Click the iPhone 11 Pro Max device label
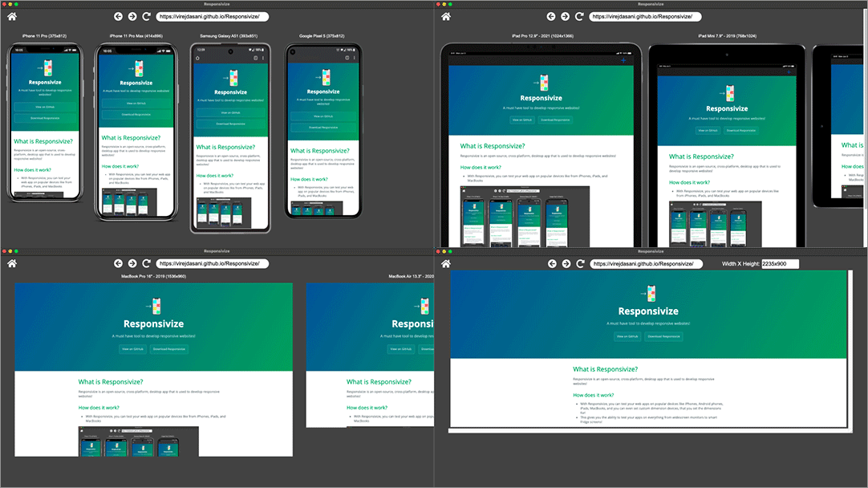Image resolution: width=868 pixels, height=488 pixels. (x=136, y=36)
